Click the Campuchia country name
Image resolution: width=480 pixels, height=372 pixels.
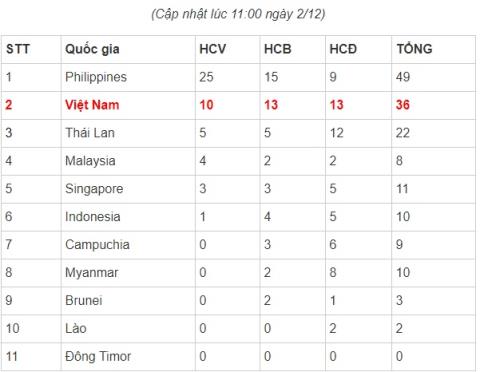click(97, 245)
